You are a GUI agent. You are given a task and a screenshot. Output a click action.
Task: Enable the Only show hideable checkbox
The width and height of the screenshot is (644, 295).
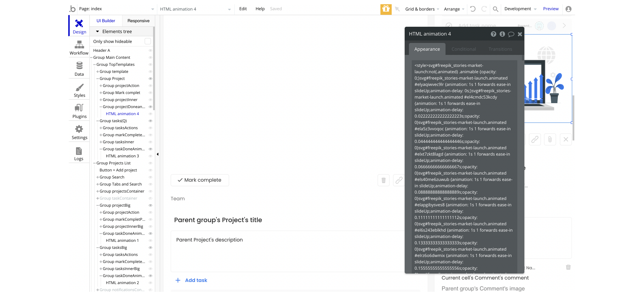148,42
